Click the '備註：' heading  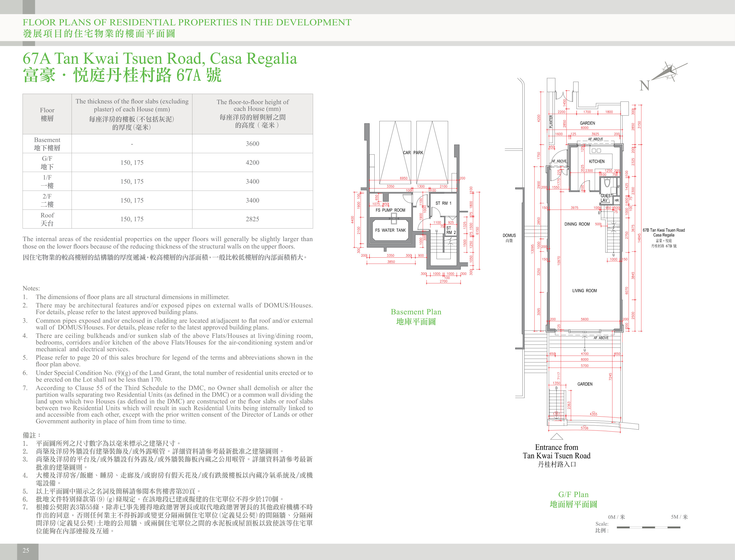(32, 435)
